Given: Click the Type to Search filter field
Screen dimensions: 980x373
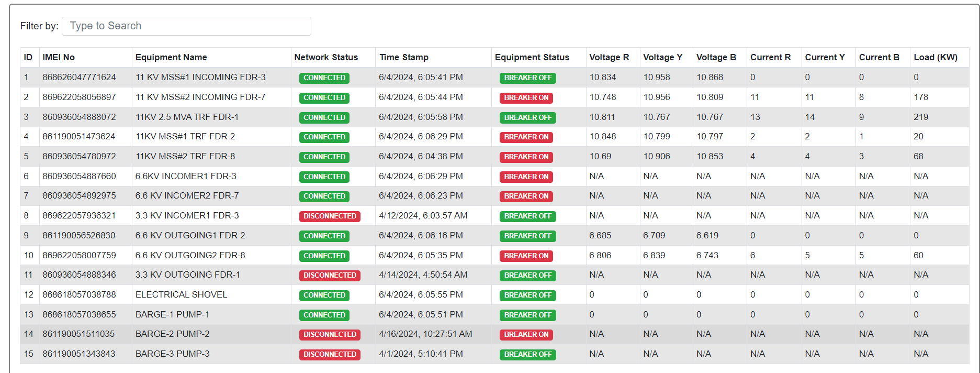Looking at the screenshot, I should [186, 26].
